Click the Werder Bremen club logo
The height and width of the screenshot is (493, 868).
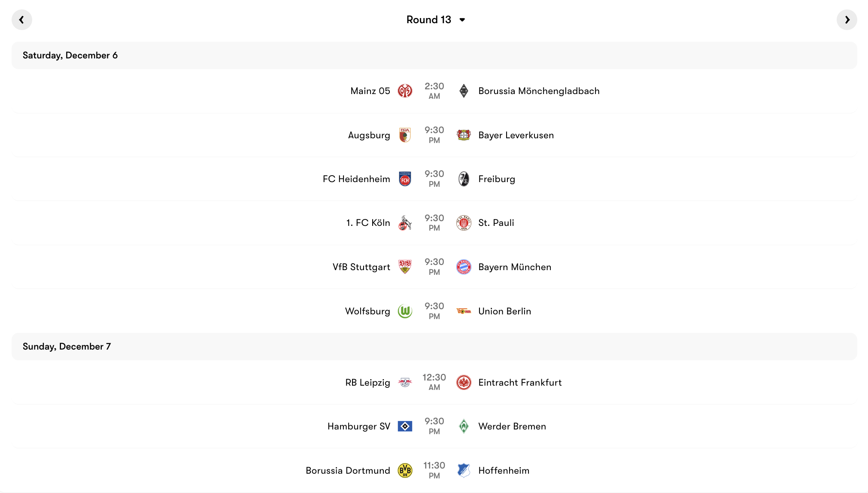tap(464, 426)
